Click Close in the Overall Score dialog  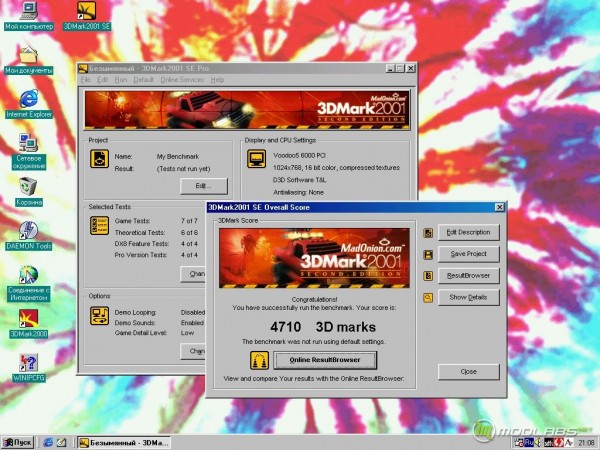point(468,372)
